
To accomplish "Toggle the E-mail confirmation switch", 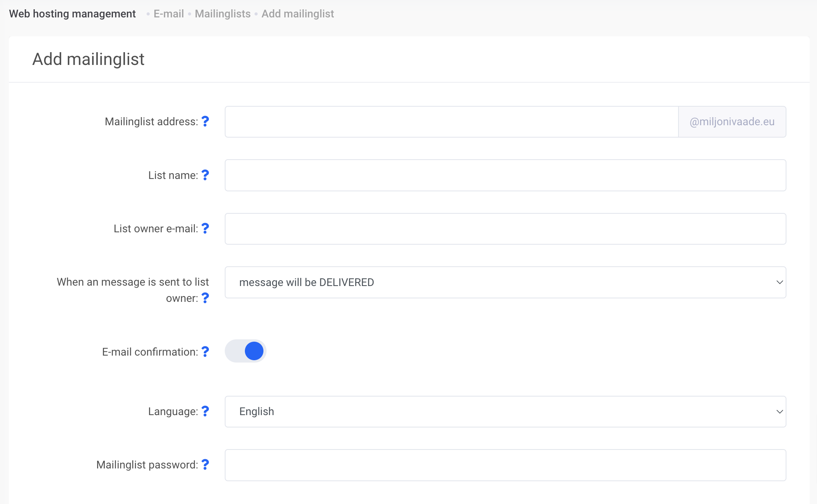I will (246, 351).
